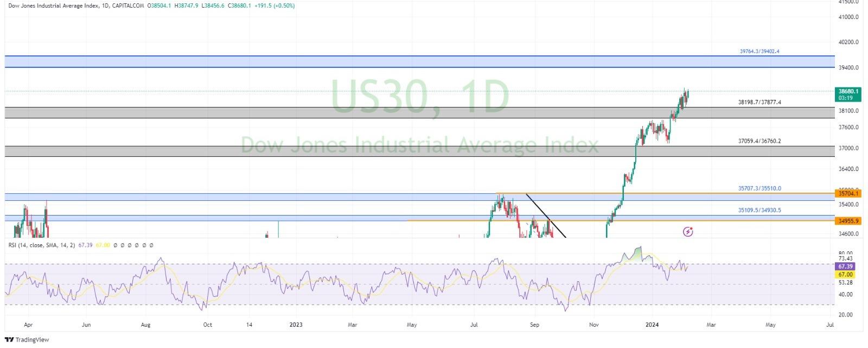Click the 20.00 level on RSI scale
Viewport: 868px width, 348px height.
pyautogui.click(x=845, y=315)
